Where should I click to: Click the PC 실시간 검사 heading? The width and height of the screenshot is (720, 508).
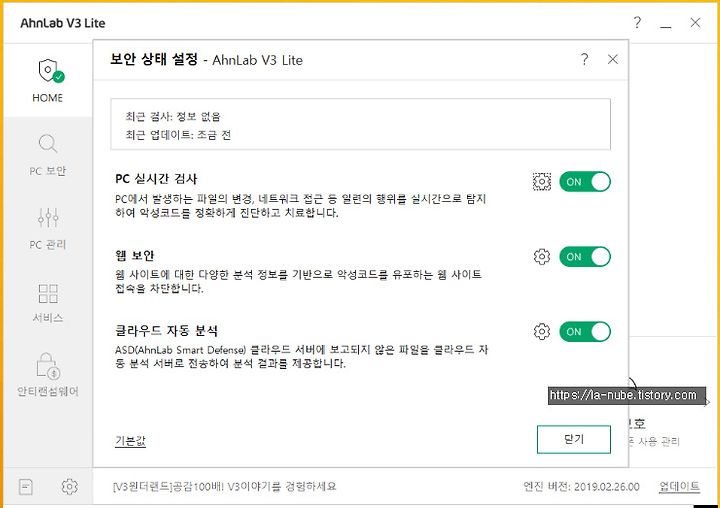156,179
